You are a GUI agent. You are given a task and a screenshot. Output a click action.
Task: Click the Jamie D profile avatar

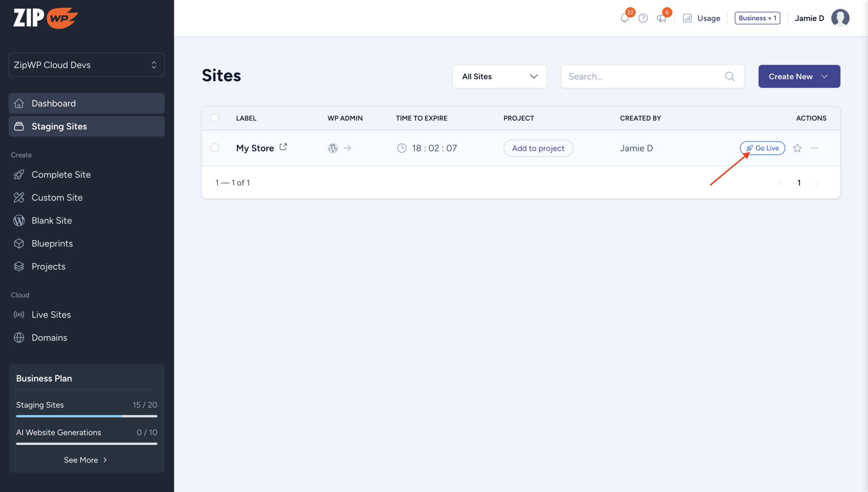tap(840, 18)
